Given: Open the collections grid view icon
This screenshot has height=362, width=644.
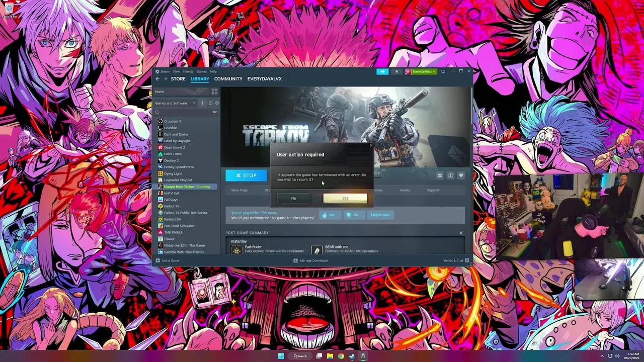Looking at the screenshot, I should coord(214,92).
